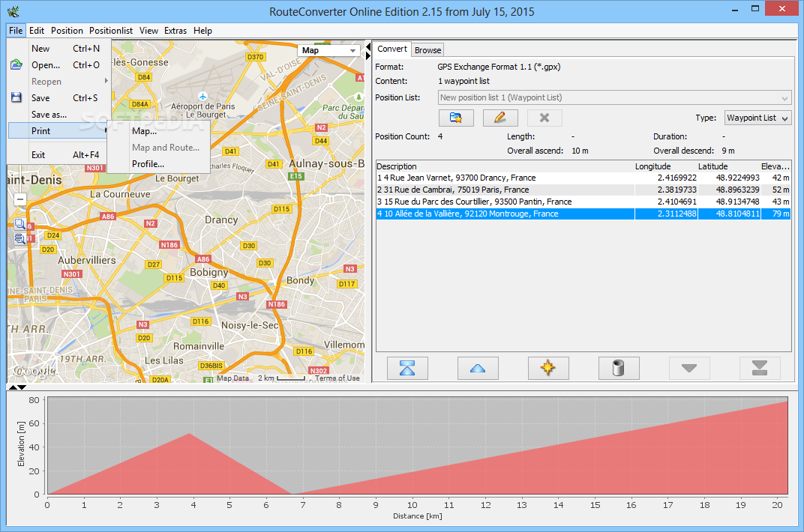Switch to the Convert tab

[x=391, y=49]
